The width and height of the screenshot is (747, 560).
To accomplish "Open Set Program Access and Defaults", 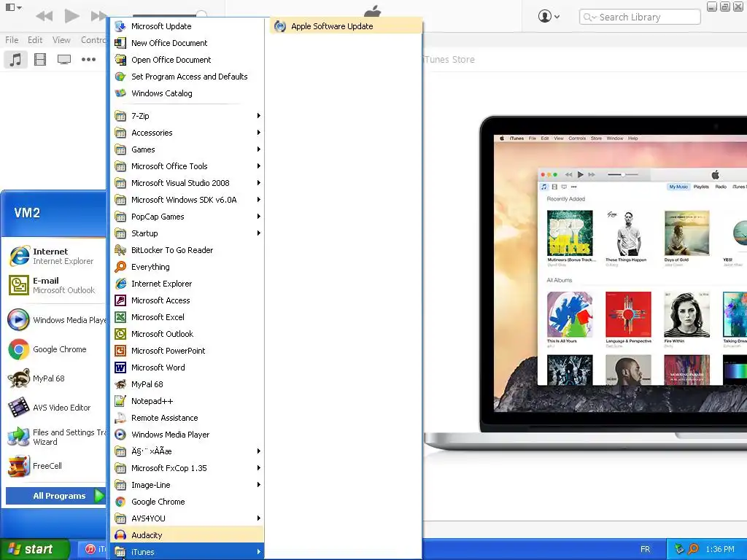I will tap(187, 76).
